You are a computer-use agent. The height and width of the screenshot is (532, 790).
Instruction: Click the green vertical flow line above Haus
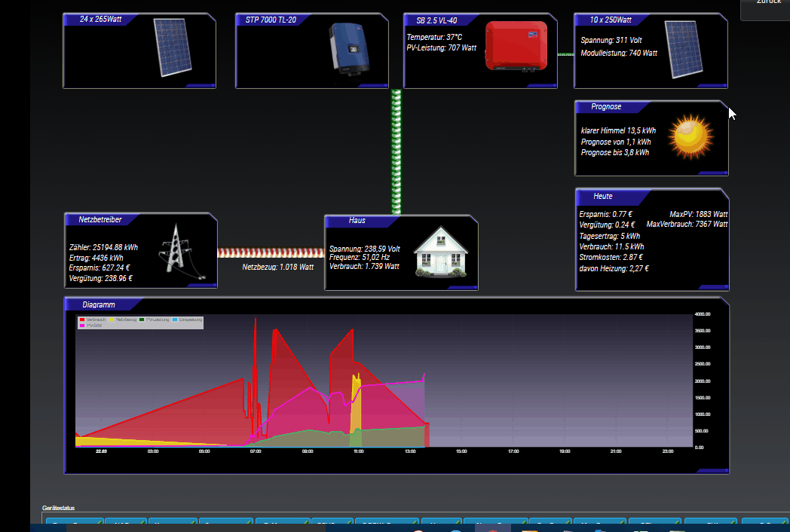click(397, 151)
